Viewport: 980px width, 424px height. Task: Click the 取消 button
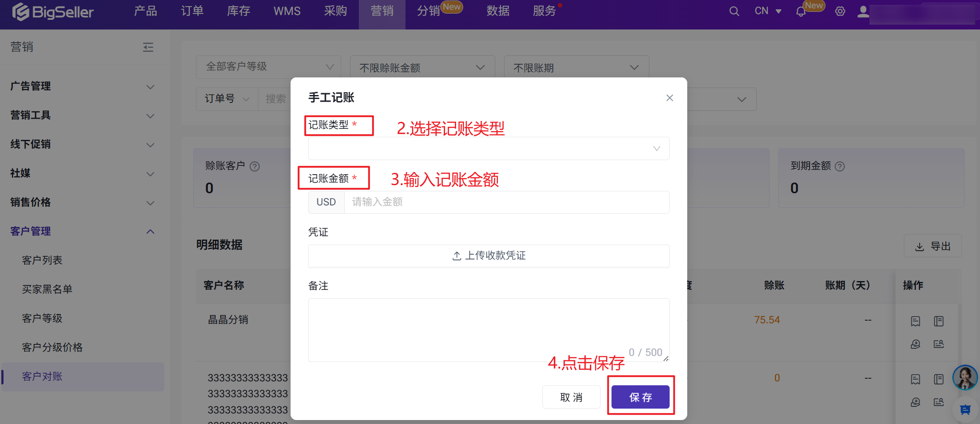click(x=571, y=397)
